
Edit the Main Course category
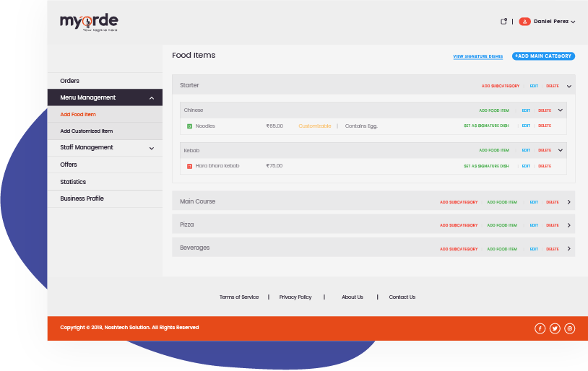click(534, 202)
